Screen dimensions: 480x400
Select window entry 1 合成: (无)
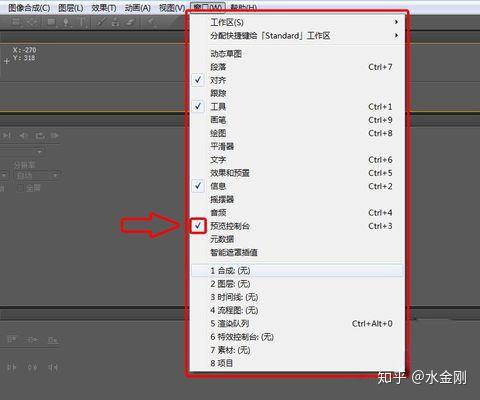click(x=297, y=271)
